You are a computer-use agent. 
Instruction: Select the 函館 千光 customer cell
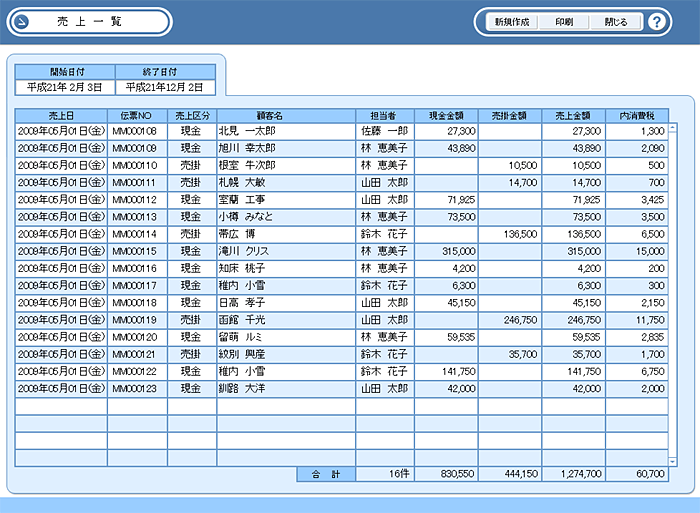(285, 320)
